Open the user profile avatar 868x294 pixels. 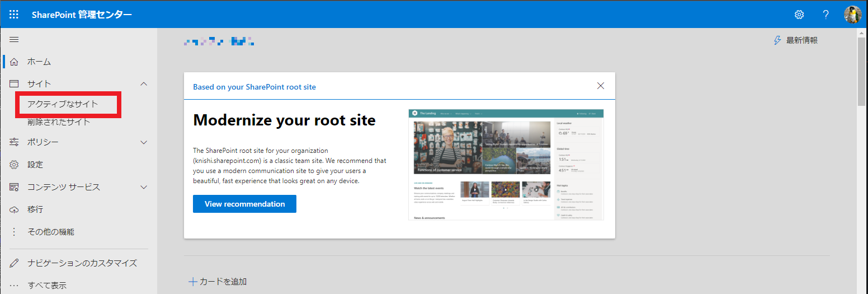[x=852, y=15]
